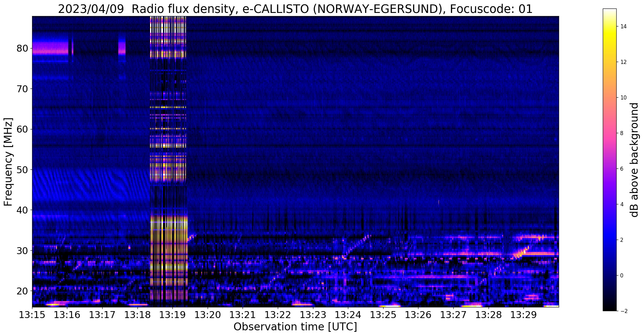Click the 13:15 time tick label
The width and height of the screenshot is (644, 336).
[32, 315]
